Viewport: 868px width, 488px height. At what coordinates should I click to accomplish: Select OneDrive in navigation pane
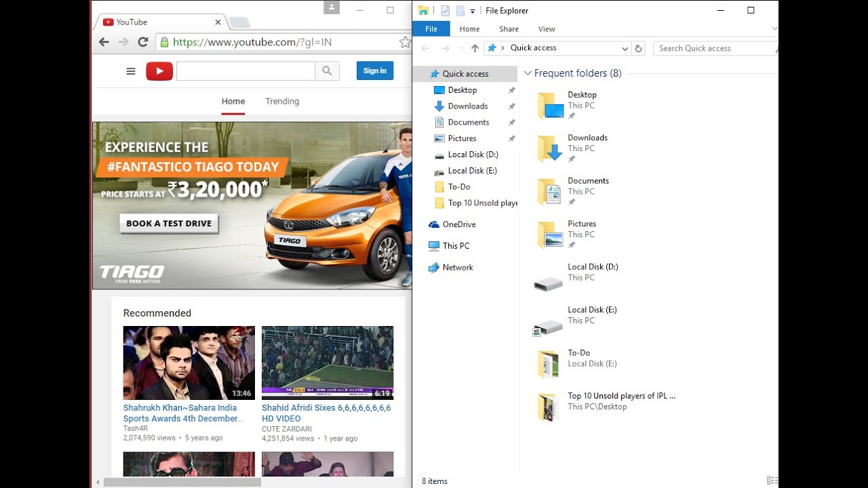(x=452, y=224)
